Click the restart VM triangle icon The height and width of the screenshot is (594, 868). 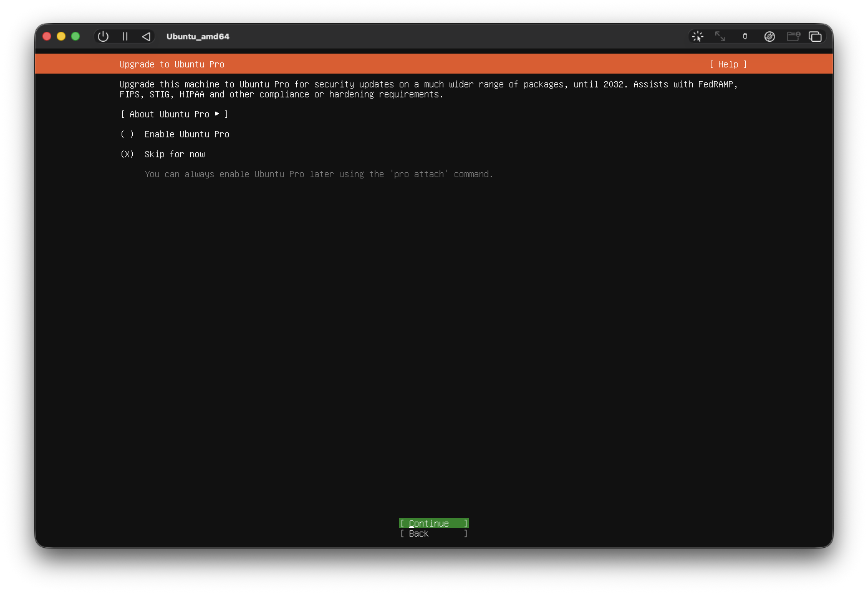click(146, 36)
